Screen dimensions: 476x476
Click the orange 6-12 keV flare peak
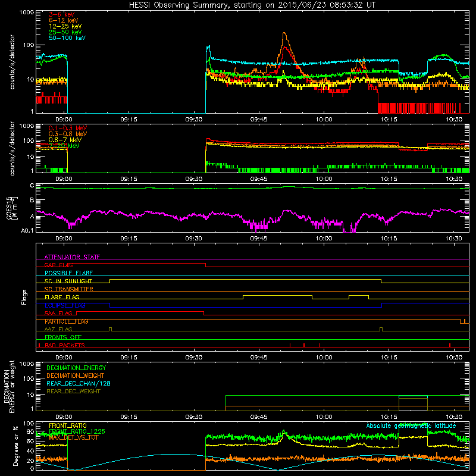click(x=284, y=33)
